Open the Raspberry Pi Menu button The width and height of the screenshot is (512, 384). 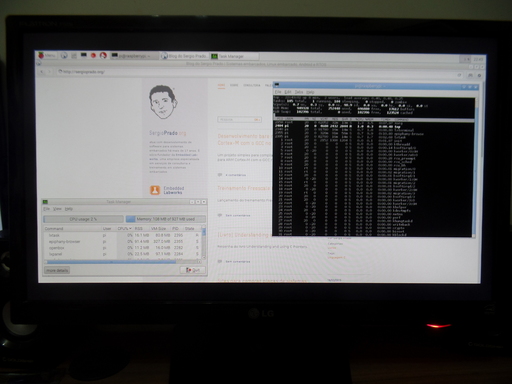(47, 55)
